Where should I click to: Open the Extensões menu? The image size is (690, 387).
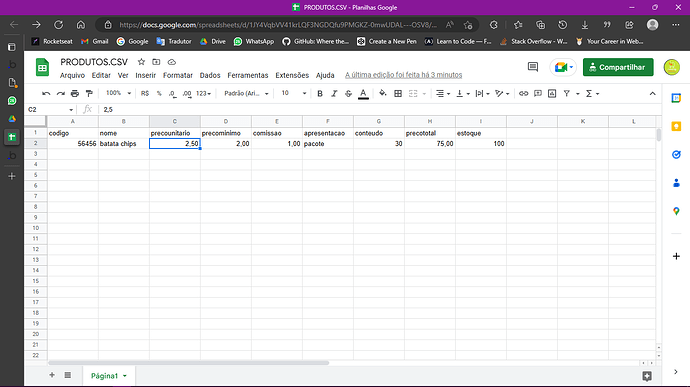292,75
